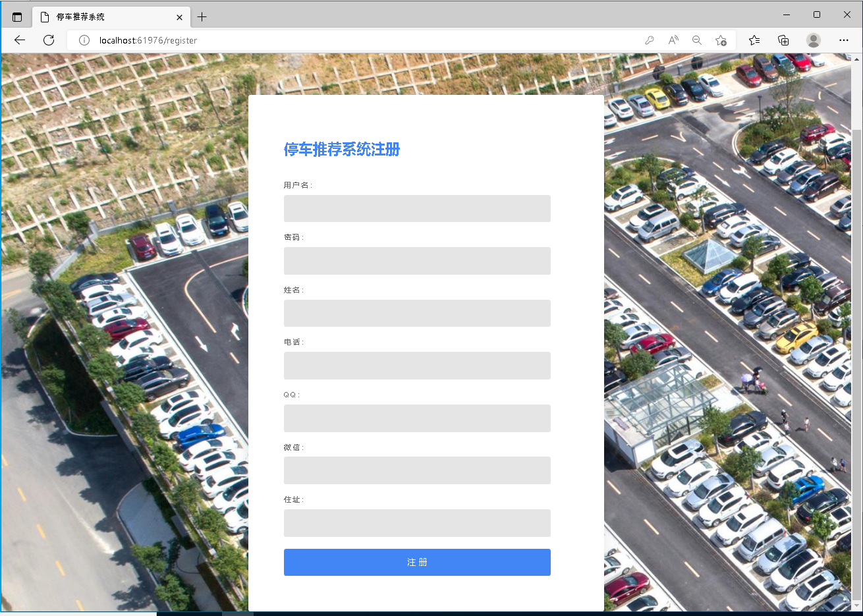
Task: Open the Favorites list icon
Action: click(x=754, y=40)
